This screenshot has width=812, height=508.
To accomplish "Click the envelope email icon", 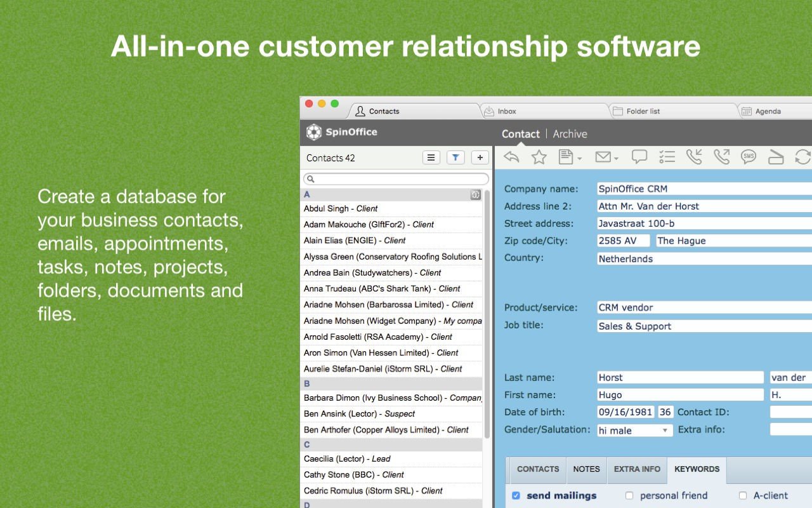I will click(x=603, y=157).
